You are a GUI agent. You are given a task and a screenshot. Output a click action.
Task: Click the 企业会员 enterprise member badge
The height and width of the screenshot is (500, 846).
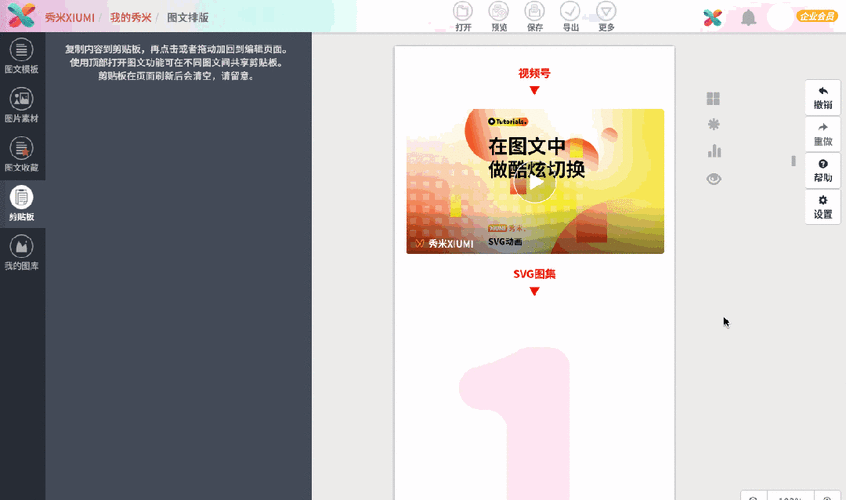(817, 16)
